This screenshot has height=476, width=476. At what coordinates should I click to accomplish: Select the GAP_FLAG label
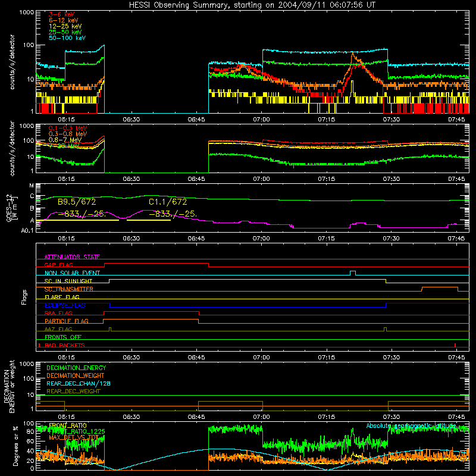point(58,265)
